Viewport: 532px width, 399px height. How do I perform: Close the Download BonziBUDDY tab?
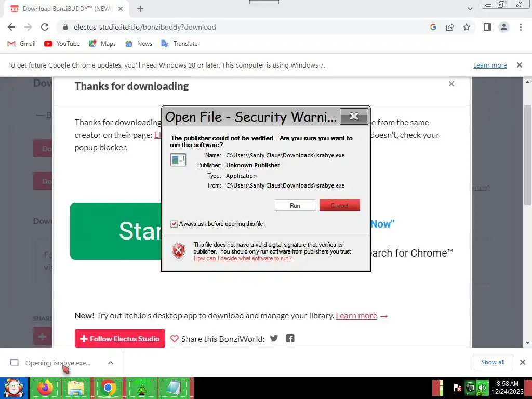coord(121,9)
